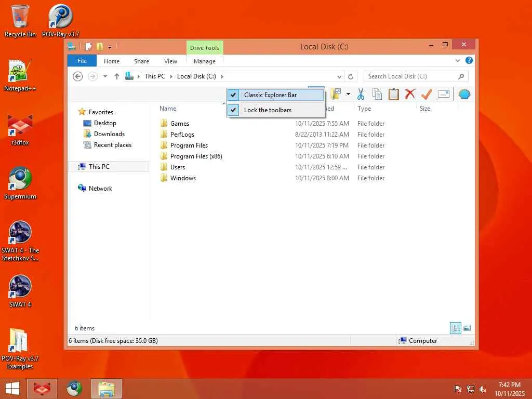The image size is (532, 399).
Task: Uncheck Classic Explorer Bar in the context menu
Action: click(x=275, y=95)
